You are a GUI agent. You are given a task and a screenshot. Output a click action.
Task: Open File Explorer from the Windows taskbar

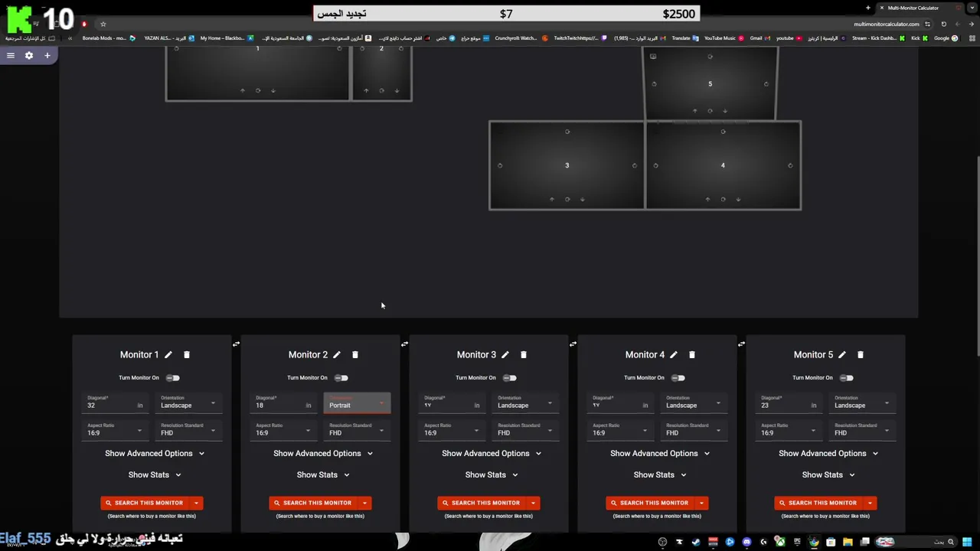coord(848,542)
